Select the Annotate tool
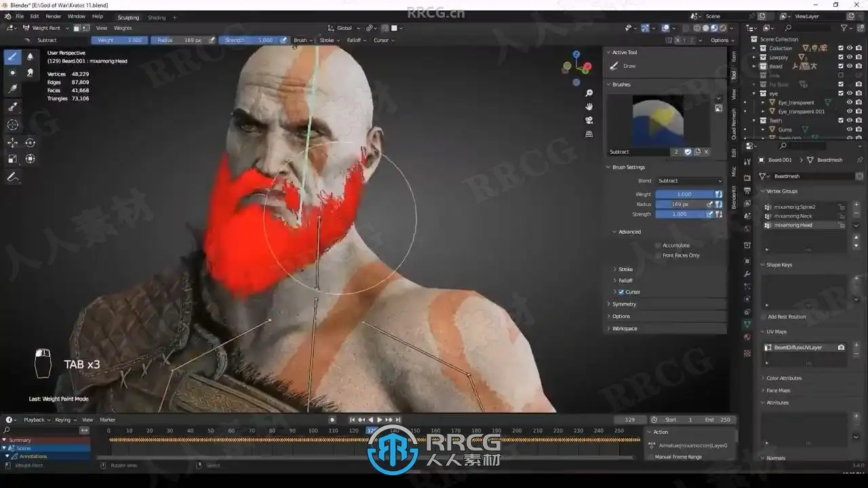Image resolution: width=868 pixels, height=488 pixels. (x=13, y=177)
